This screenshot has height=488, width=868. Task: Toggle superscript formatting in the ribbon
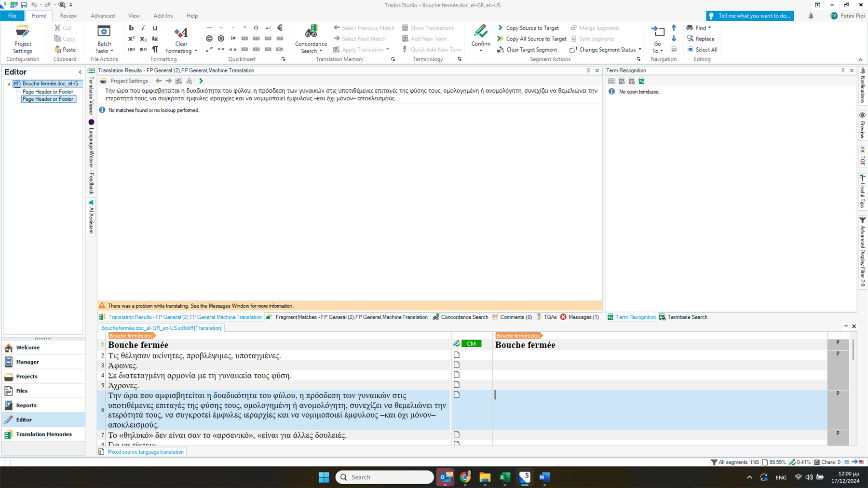[x=131, y=38]
